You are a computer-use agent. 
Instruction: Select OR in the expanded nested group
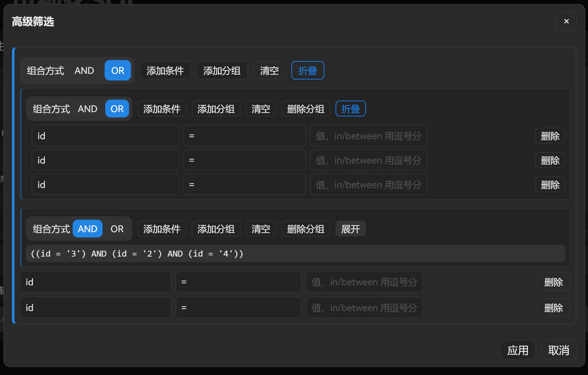(x=117, y=109)
